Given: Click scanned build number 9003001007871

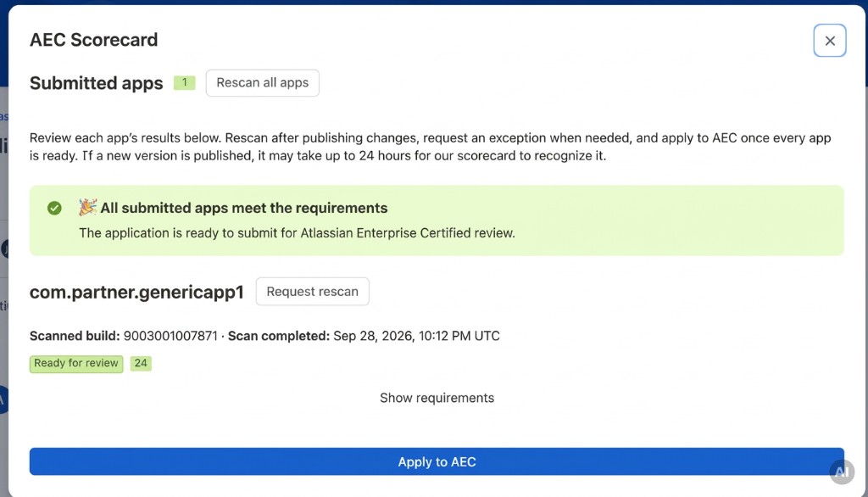Looking at the screenshot, I should tap(170, 336).
